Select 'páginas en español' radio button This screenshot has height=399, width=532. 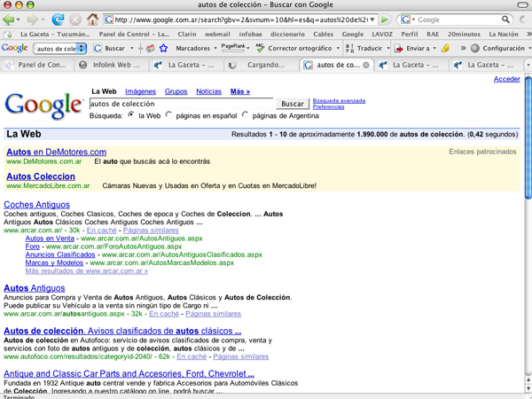pos(170,115)
